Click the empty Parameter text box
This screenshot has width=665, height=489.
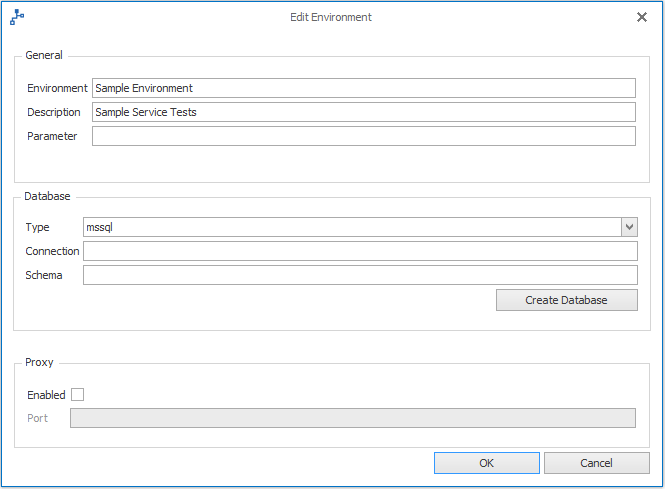[363, 136]
